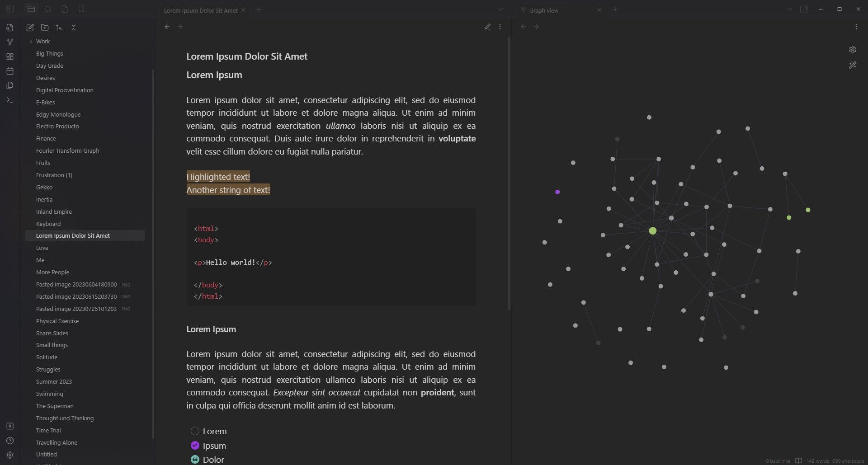The image size is (868, 465).
Task: Select the highlighted green node in the graph
Action: click(652, 230)
